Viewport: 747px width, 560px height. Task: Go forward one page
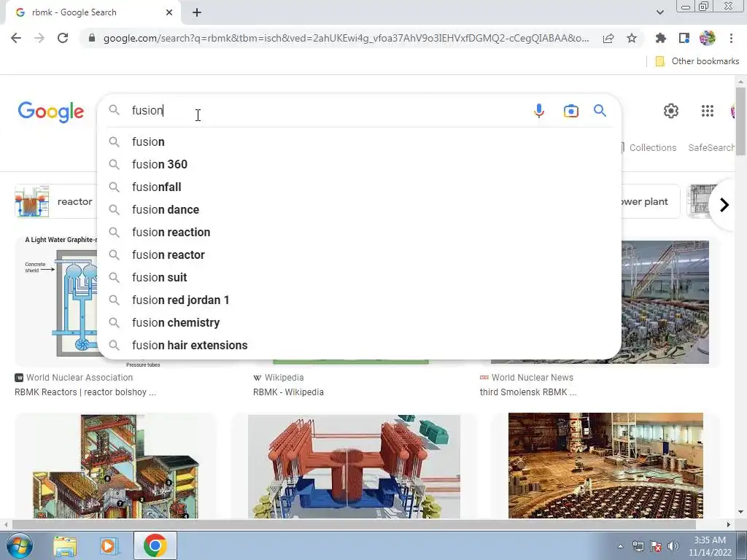(39, 38)
